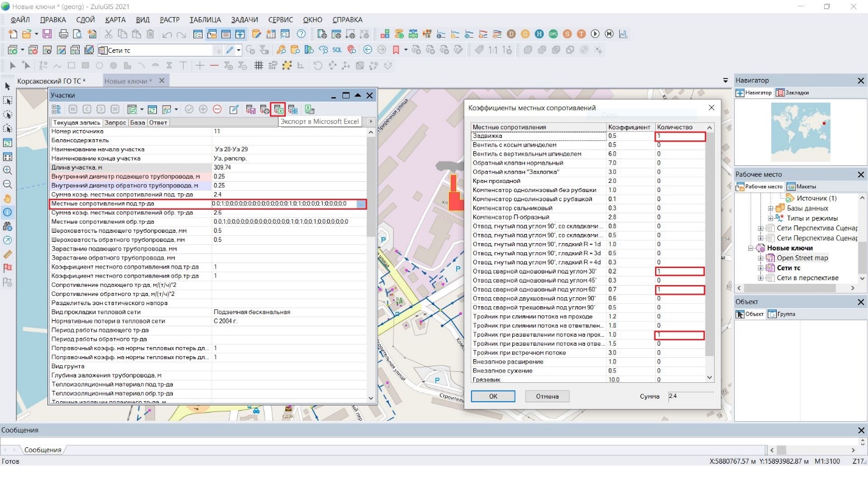Expand the Базы данных tree node
Screen dimensions: 868x488
[771, 208]
